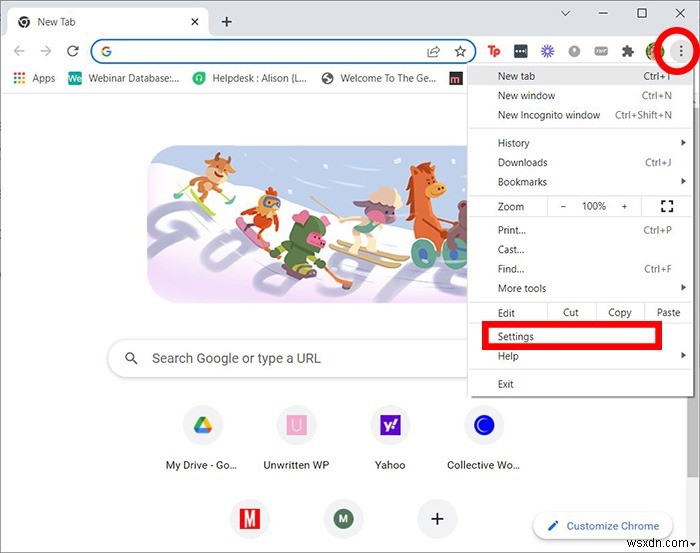Screen dimensions: 700x553
Task: Click Copy in the Edit row
Action: click(620, 312)
